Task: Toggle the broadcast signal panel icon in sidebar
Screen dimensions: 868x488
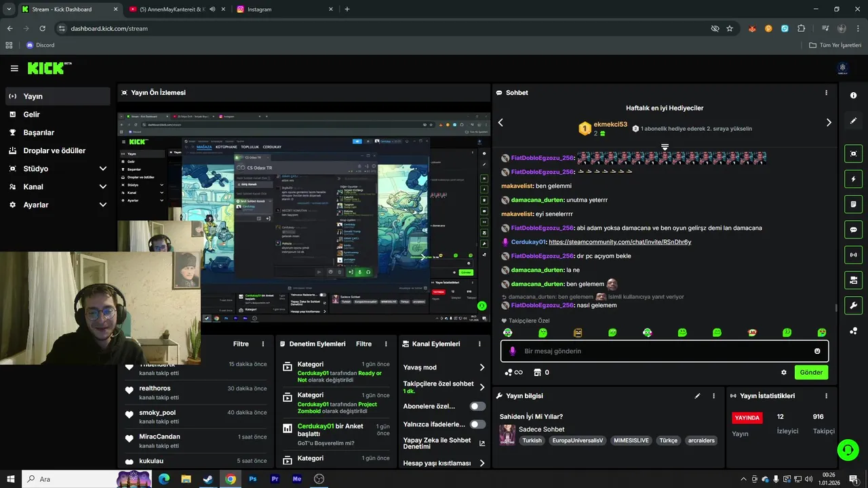Action: click(x=853, y=255)
